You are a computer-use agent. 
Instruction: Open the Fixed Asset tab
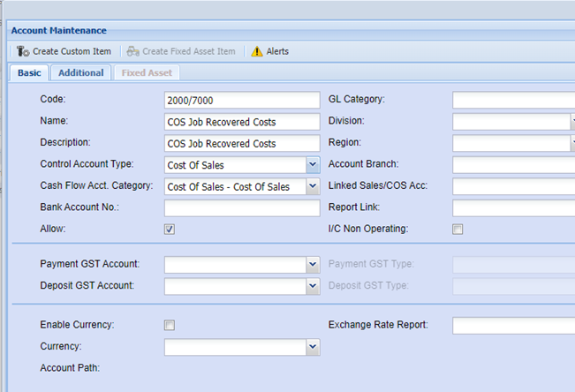pyautogui.click(x=146, y=72)
